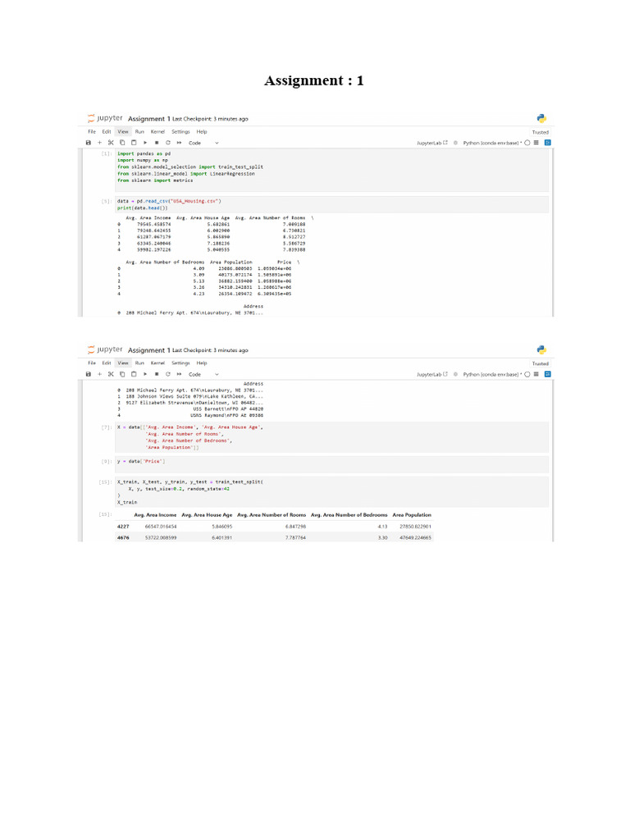Toggle the blue sidebar panel icon in the first notebook

[547, 143]
